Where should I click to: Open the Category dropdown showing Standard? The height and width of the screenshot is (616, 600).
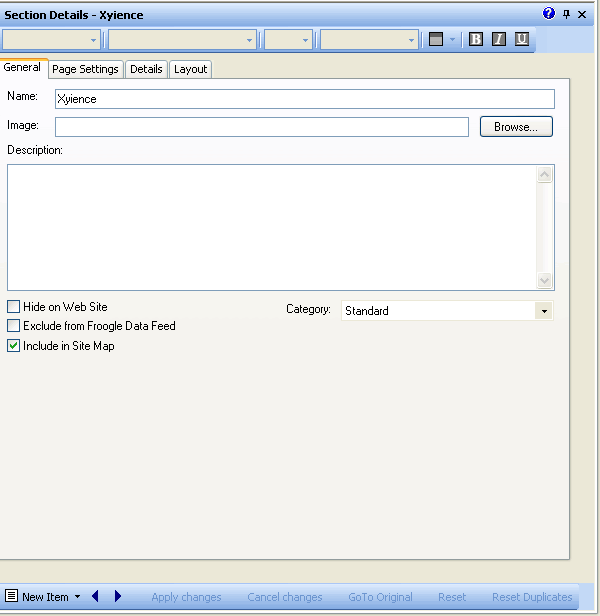tap(543, 311)
